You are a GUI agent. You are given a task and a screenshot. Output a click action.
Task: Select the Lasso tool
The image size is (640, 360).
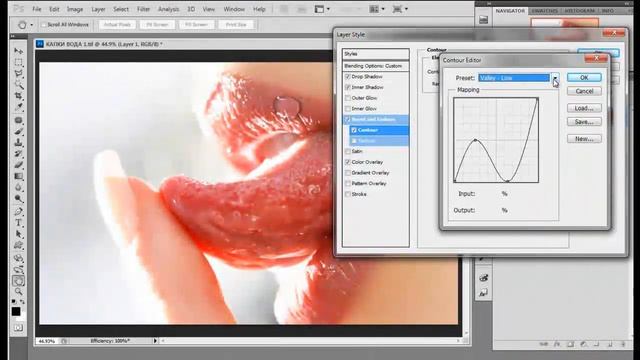click(18, 73)
